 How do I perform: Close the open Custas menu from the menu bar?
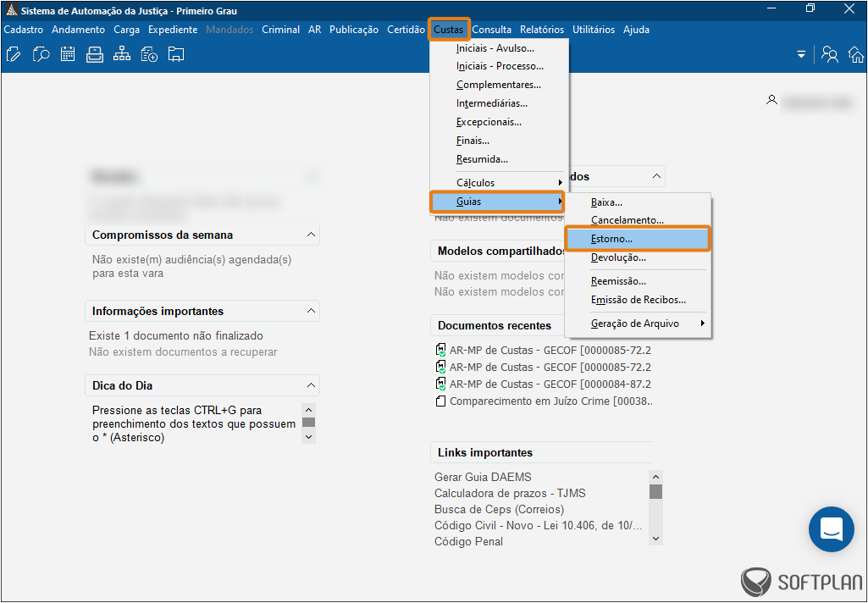tap(449, 30)
